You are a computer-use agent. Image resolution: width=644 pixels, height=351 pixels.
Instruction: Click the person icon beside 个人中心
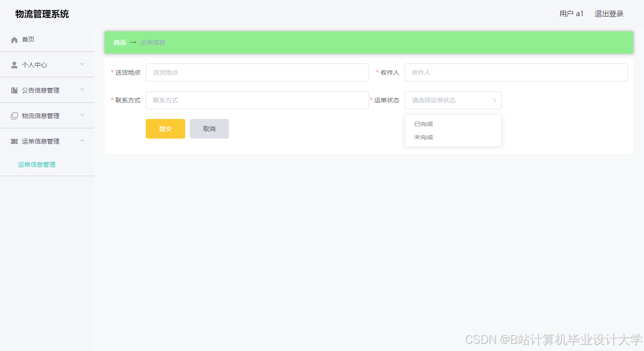[x=14, y=65]
